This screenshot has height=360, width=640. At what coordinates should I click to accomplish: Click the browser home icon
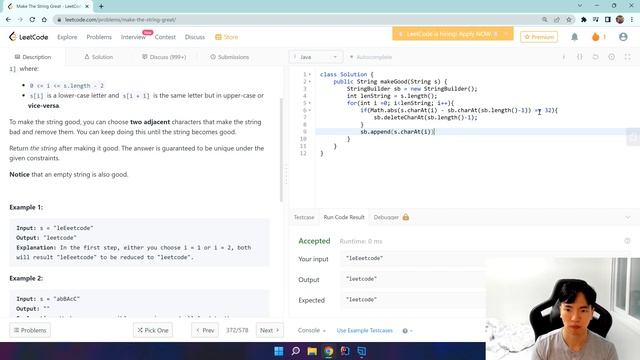[44, 19]
